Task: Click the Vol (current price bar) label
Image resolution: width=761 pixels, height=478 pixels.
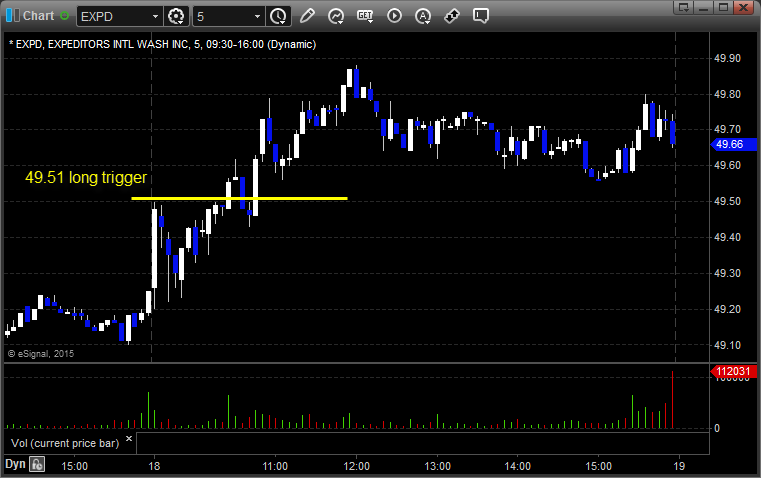Action: (x=65, y=443)
